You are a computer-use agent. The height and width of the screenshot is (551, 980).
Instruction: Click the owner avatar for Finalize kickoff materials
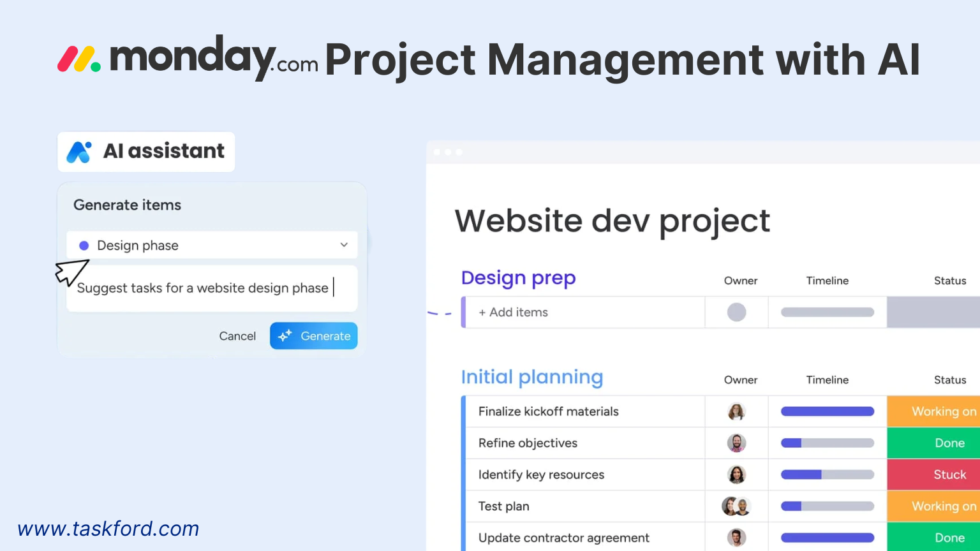pos(736,411)
